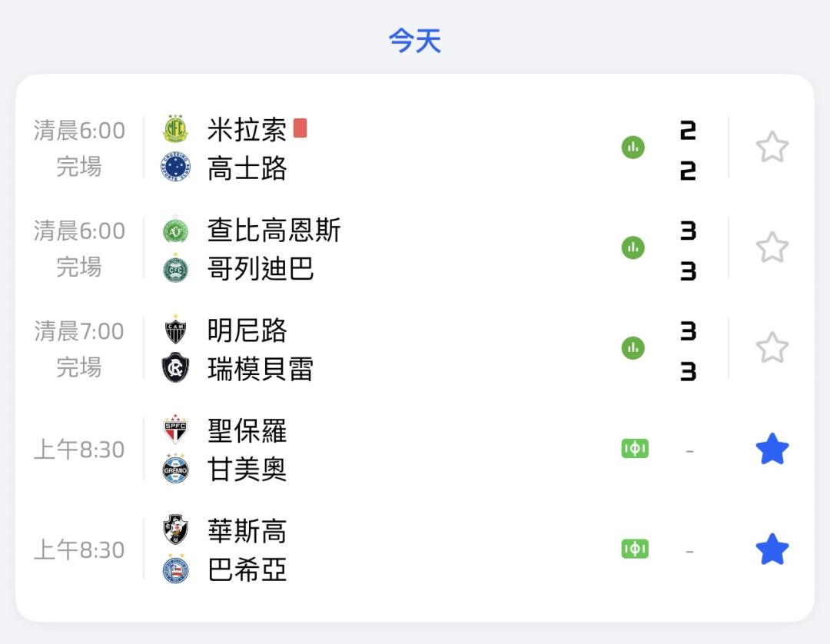Click the 華斯高 team crest
Viewport: 830px width, 644px height.
[x=175, y=530]
